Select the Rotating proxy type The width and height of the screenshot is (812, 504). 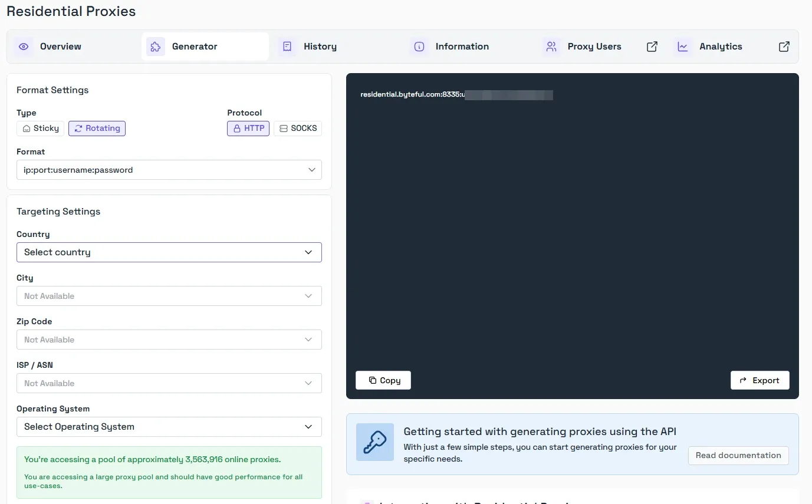pos(97,129)
